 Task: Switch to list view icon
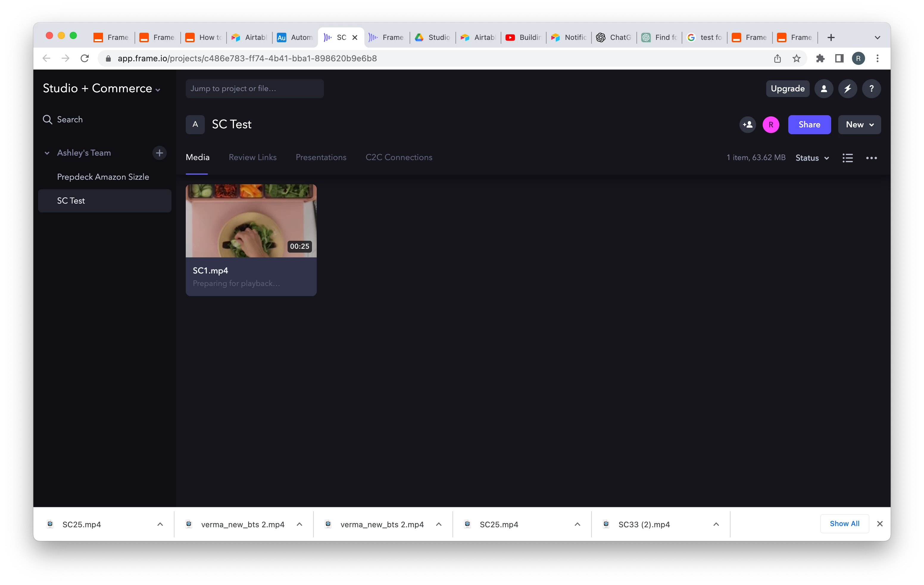click(x=847, y=158)
